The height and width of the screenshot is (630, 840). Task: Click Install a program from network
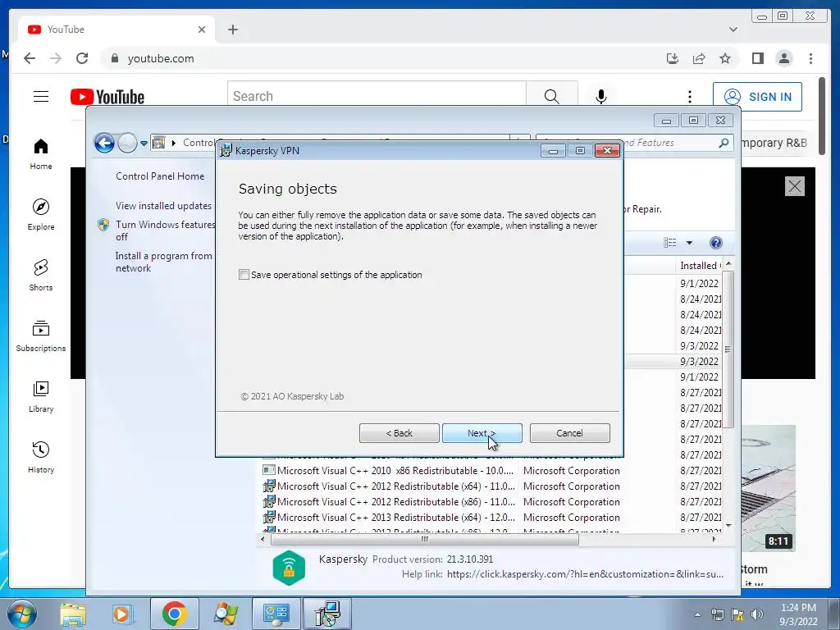[x=164, y=262]
